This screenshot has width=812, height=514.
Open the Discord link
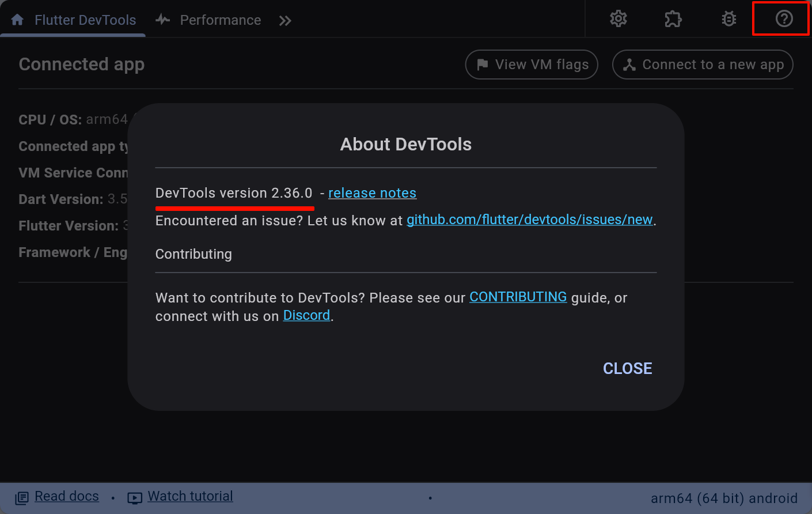pyautogui.click(x=306, y=315)
